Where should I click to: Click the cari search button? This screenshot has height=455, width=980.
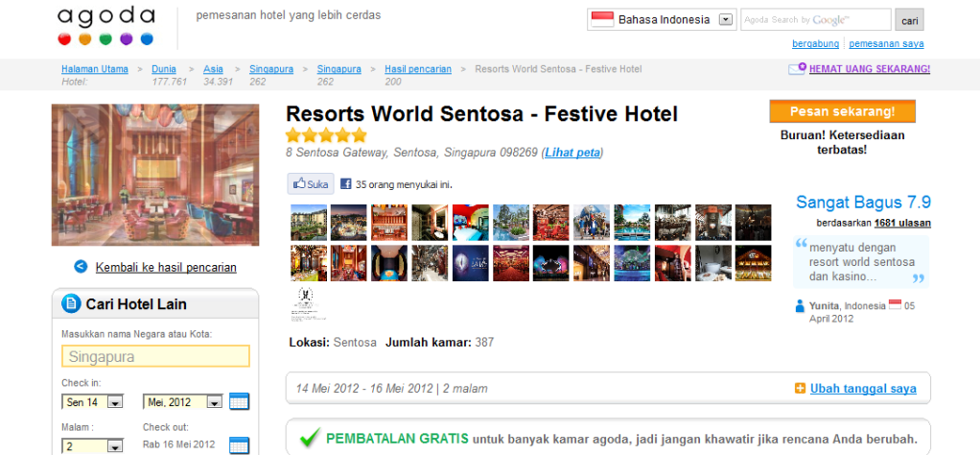pyautogui.click(x=909, y=19)
